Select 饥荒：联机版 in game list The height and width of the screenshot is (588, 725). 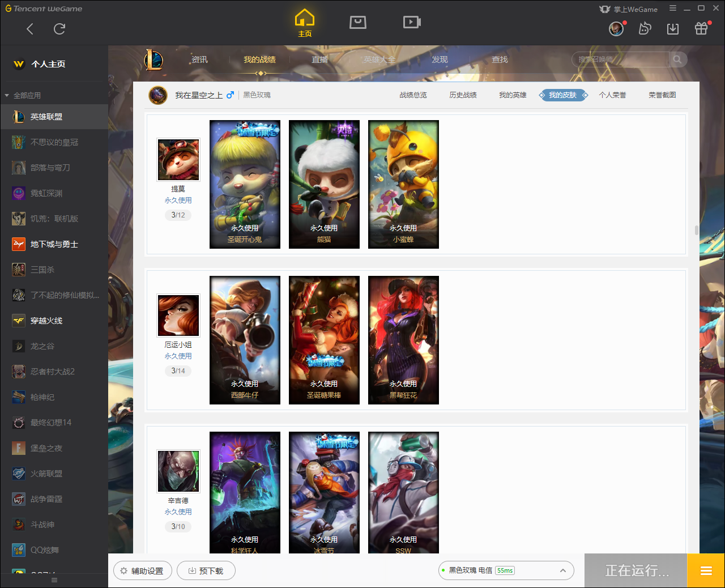coord(54,219)
